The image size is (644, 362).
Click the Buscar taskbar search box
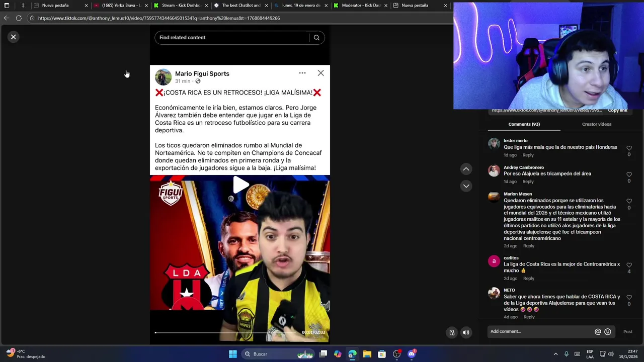click(278, 354)
